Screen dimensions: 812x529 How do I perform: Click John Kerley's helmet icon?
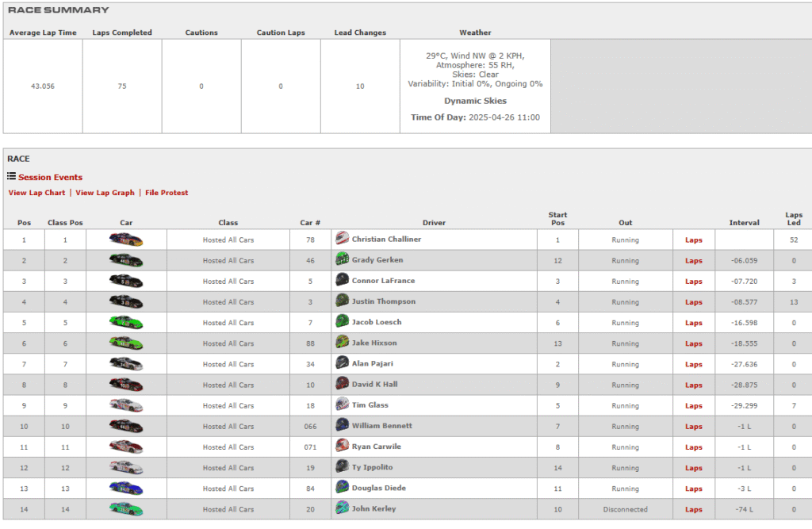click(342, 508)
